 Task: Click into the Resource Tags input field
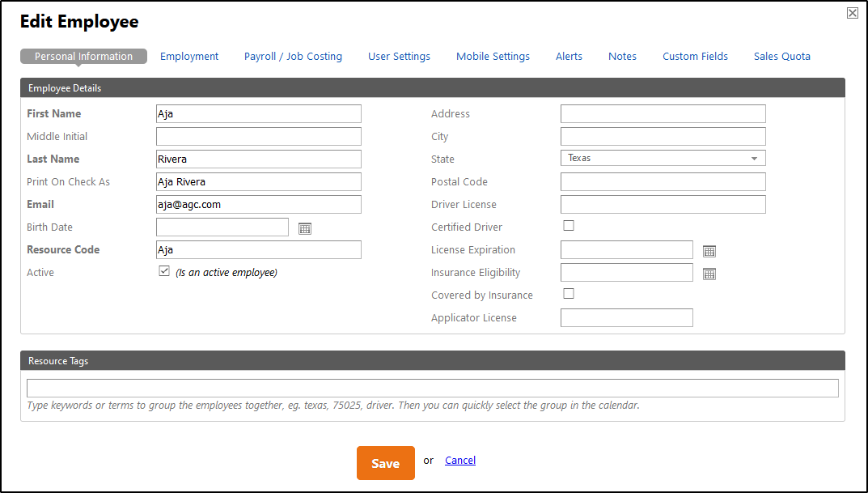tap(432, 389)
